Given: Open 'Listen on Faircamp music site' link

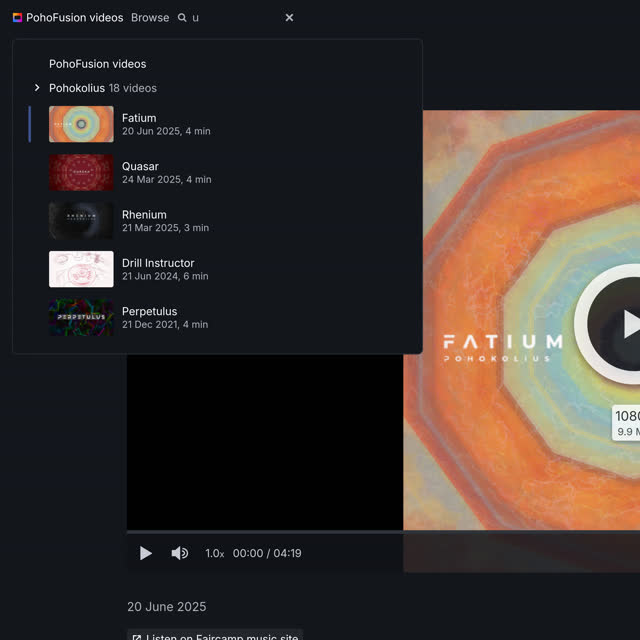Looking at the screenshot, I should (x=215, y=636).
